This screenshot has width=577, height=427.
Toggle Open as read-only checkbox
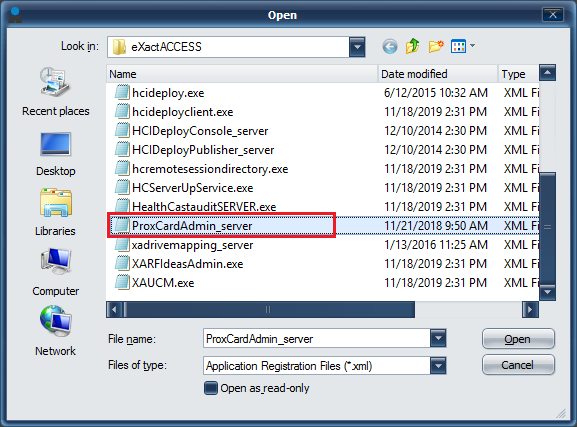(211, 388)
